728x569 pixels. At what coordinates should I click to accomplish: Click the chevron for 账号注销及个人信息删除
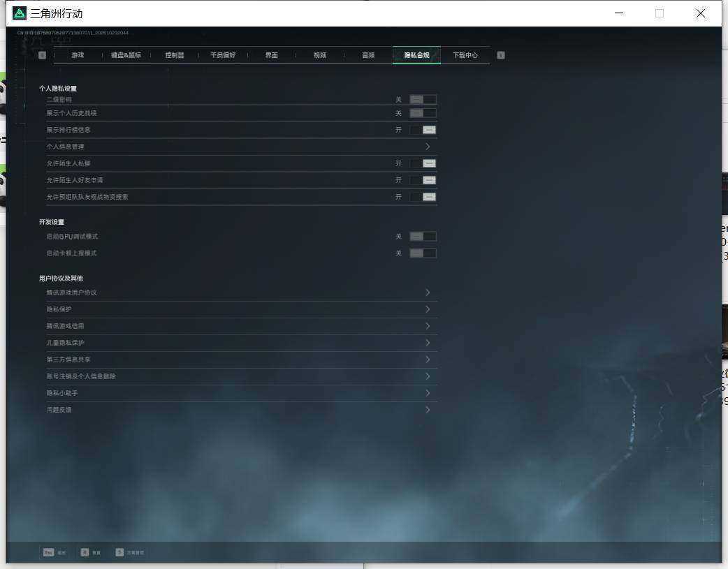point(428,376)
